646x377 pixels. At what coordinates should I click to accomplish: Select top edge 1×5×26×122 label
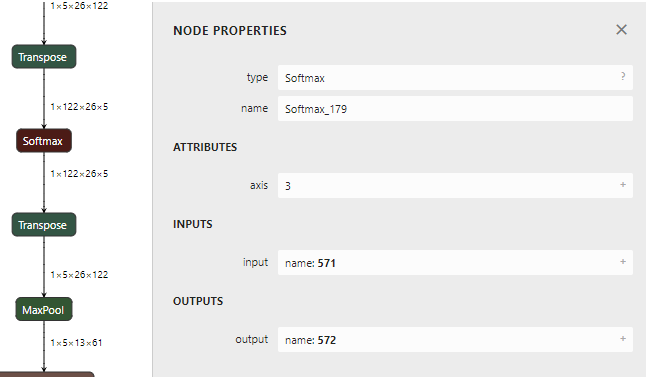79,6
